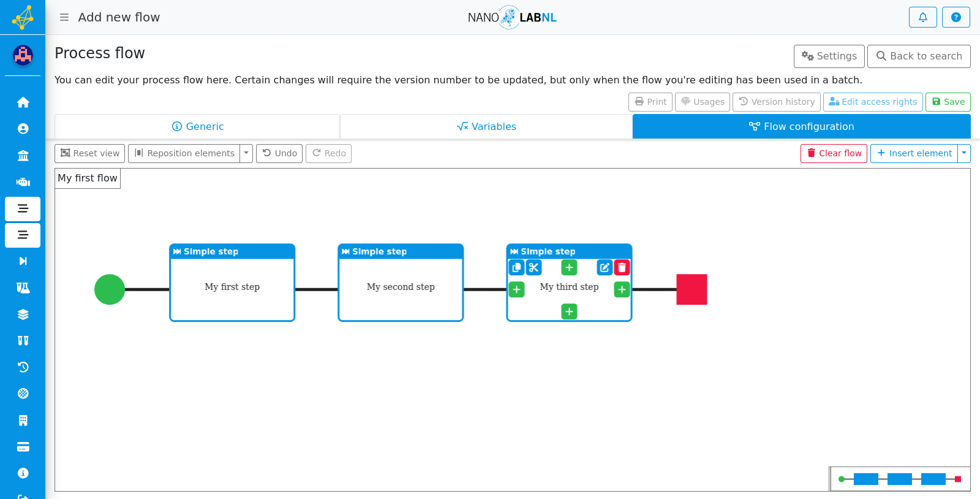Click the Clear flow button
The image size is (980, 499).
(834, 153)
